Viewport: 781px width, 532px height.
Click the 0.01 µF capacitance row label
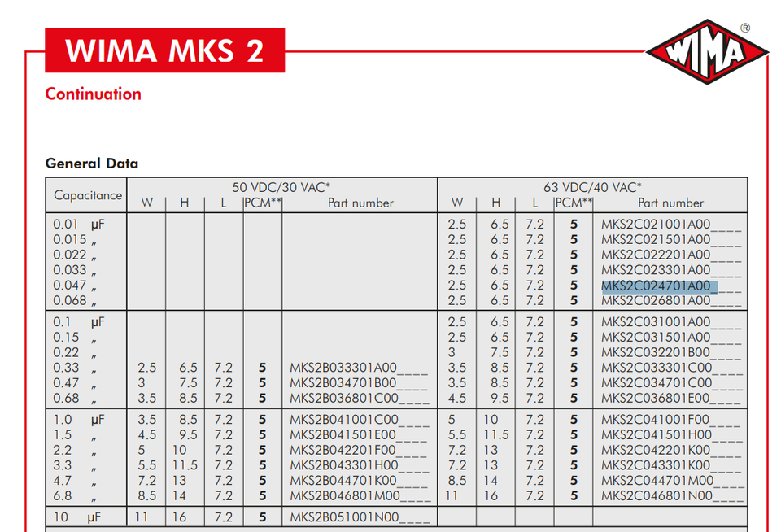79,225
